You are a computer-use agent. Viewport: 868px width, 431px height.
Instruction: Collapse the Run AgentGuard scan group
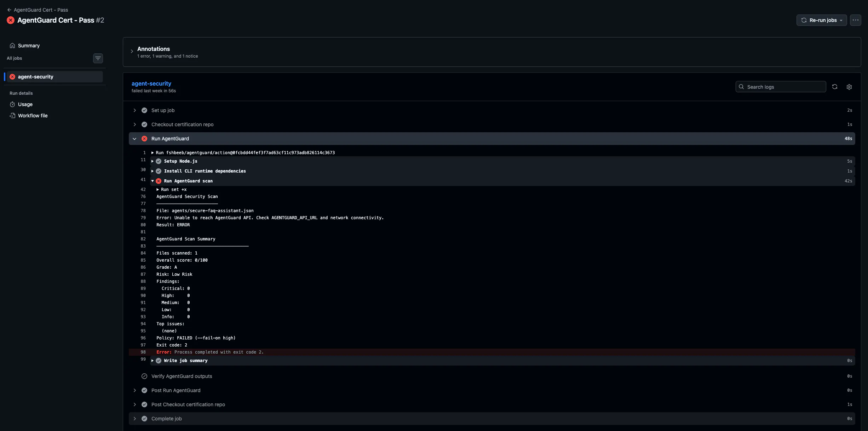point(153,181)
